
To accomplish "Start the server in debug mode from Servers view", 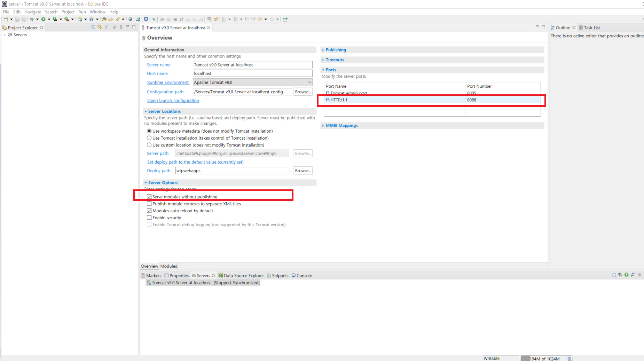I will pyautogui.click(x=620, y=275).
